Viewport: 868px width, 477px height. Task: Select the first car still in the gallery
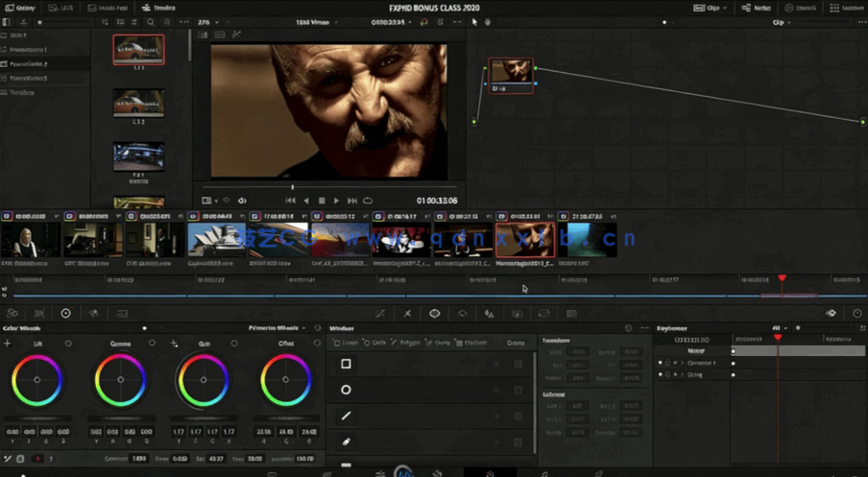pyautogui.click(x=138, y=49)
